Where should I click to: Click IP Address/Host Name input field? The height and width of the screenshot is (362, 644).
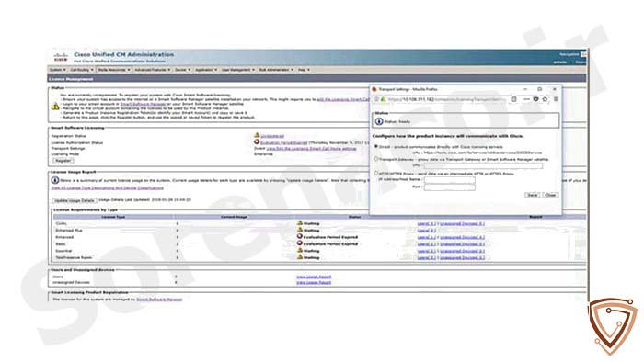tap(449, 179)
